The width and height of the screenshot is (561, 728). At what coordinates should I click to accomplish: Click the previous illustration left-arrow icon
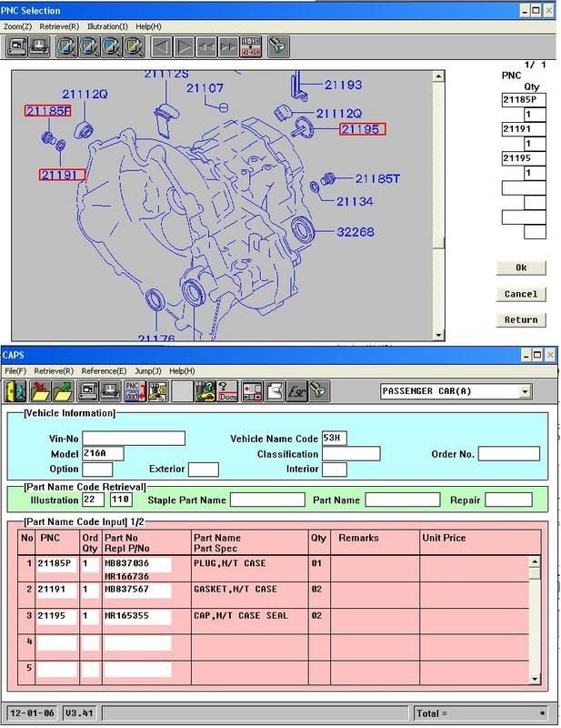click(x=161, y=47)
